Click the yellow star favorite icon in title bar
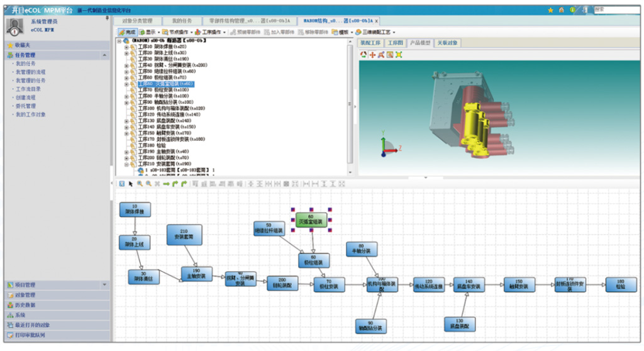 (551, 9)
